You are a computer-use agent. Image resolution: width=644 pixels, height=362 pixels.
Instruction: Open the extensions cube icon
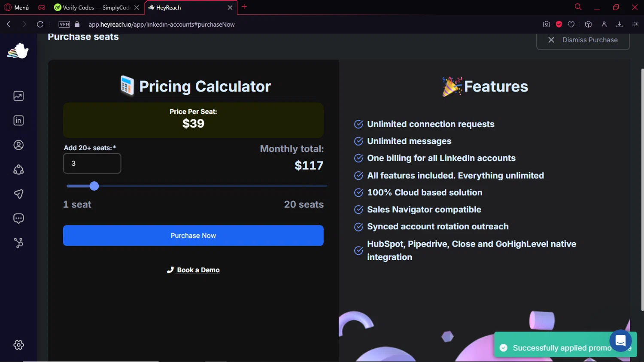588,24
